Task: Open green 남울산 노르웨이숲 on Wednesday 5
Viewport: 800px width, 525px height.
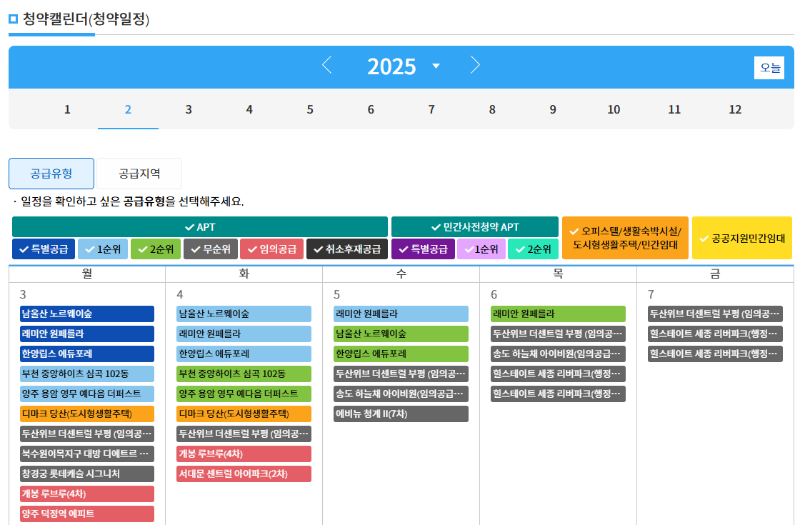Action: [401, 334]
